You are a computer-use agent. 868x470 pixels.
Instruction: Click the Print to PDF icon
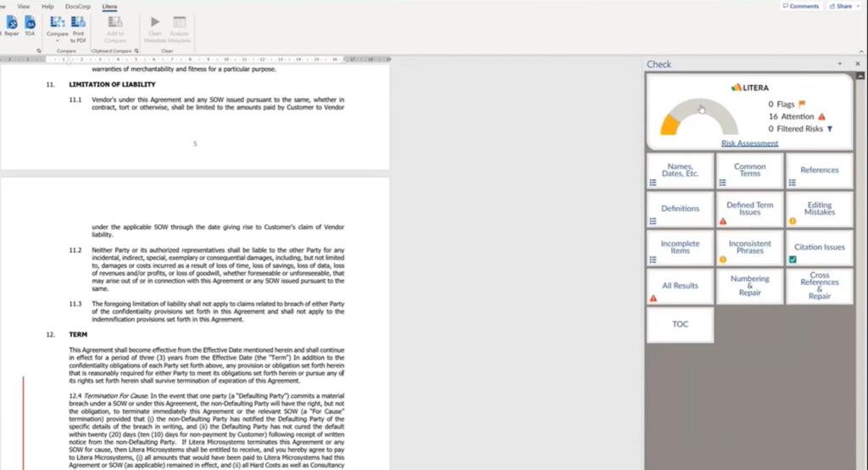78,22
